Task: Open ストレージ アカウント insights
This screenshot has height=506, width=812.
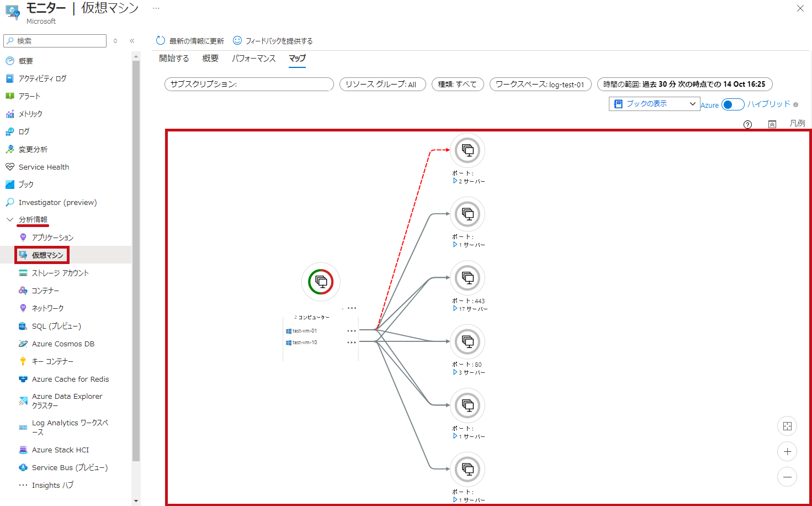Action: (x=60, y=273)
